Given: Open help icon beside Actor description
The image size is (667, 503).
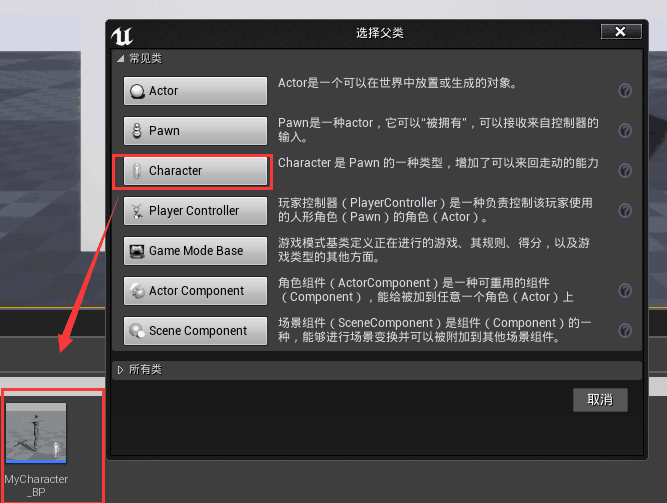Looking at the screenshot, I should tap(625, 91).
